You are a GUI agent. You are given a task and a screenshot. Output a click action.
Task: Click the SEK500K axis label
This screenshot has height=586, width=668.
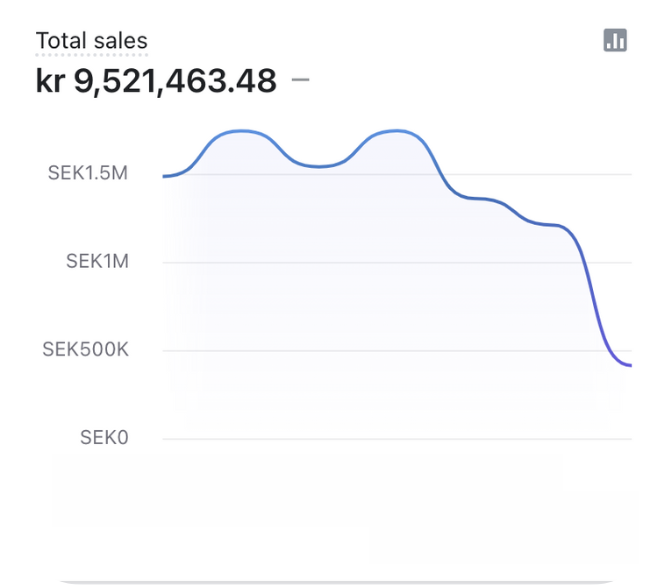(85, 350)
